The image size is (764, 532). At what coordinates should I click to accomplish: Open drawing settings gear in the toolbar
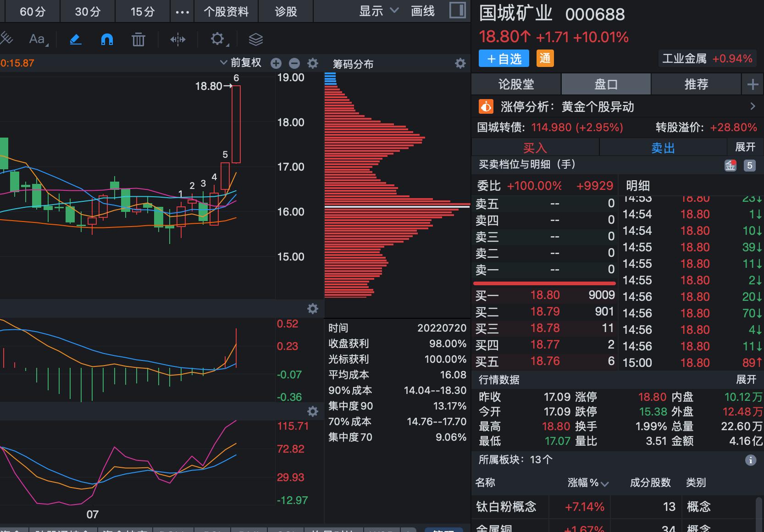[217, 39]
